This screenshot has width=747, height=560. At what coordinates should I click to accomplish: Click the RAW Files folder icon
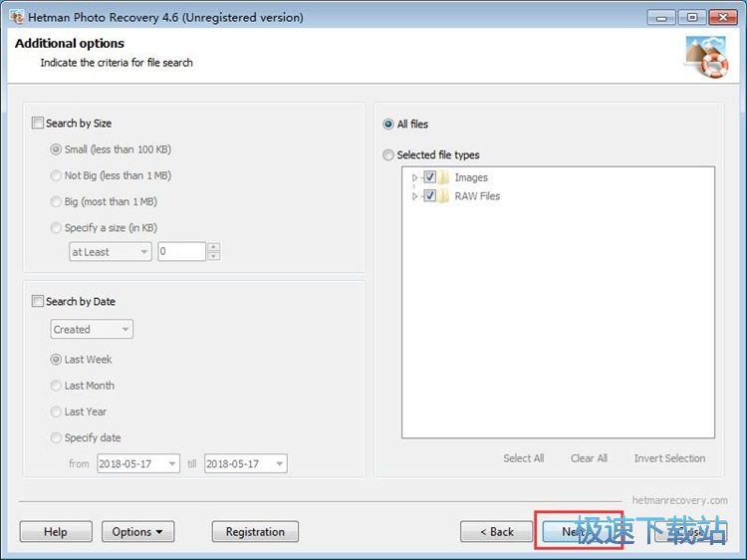point(443,196)
